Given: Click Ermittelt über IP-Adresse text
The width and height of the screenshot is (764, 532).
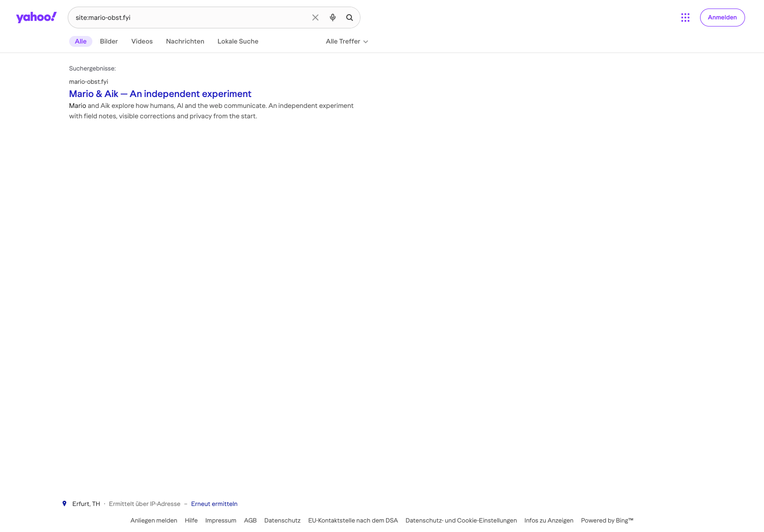Looking at the screenshot, I should [144, 504].
